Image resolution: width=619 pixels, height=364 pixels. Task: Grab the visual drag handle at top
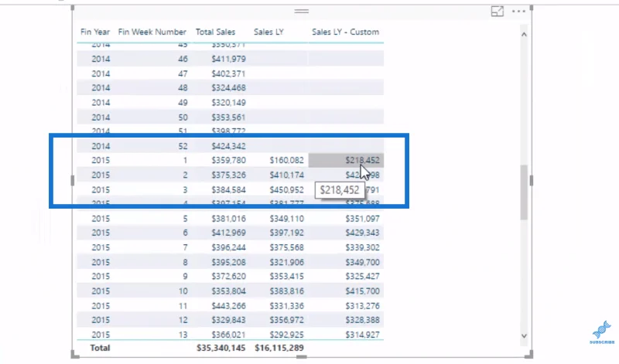click(302, 12)
